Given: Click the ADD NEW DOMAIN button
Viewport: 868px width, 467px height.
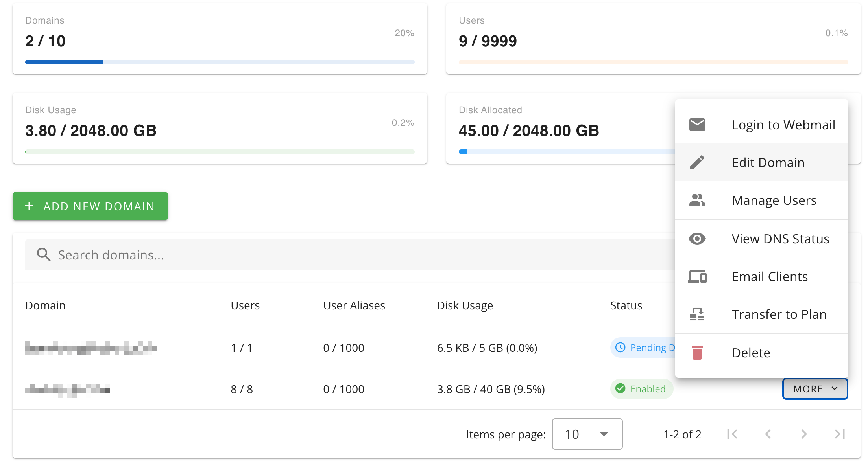Looking at the screenshot, I should click(90, 206).
